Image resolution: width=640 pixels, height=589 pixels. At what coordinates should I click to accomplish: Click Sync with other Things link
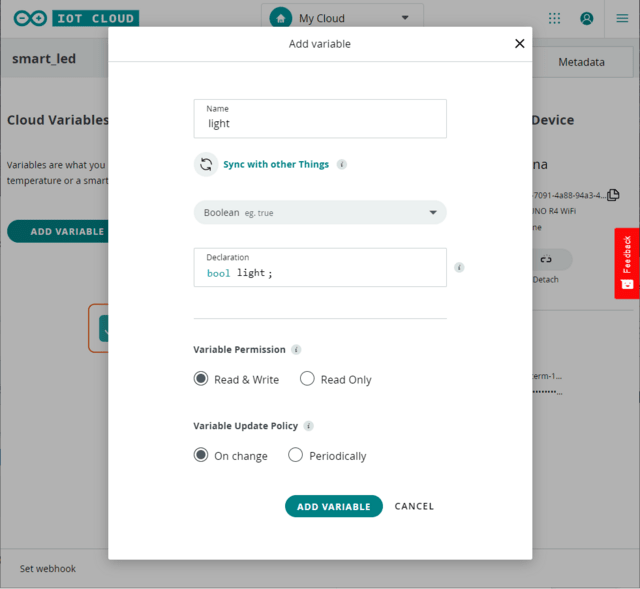click(x=276, y=165)
